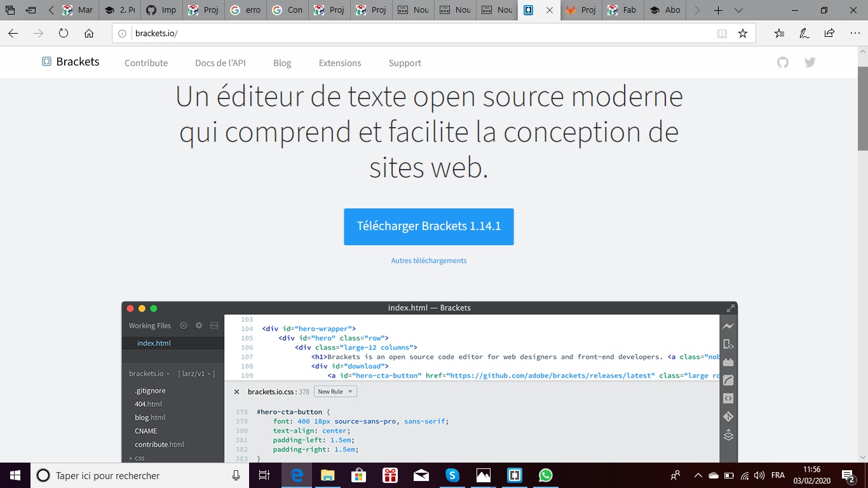The image size is (868, 488).
Task: Click the Télécharger Brackets 1.14.1 button
Action: coord(429,227)
